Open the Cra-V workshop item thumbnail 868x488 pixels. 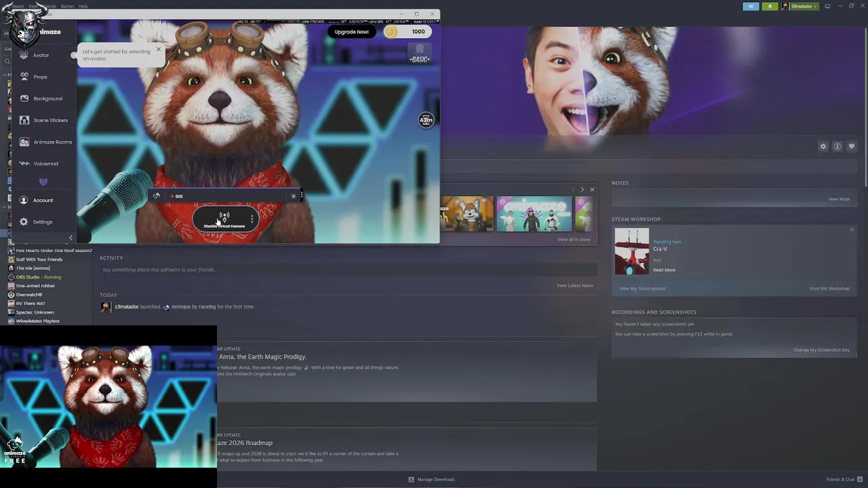(x=632, y=251)
